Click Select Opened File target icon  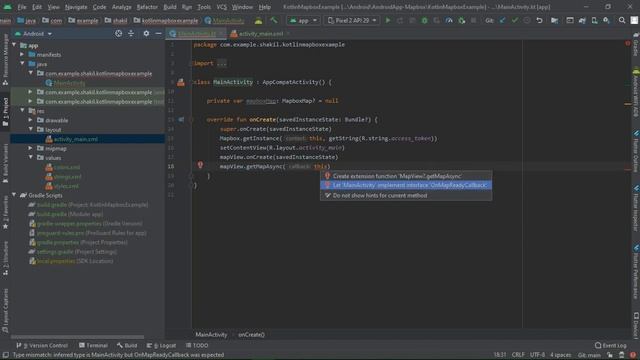point(118,33)
